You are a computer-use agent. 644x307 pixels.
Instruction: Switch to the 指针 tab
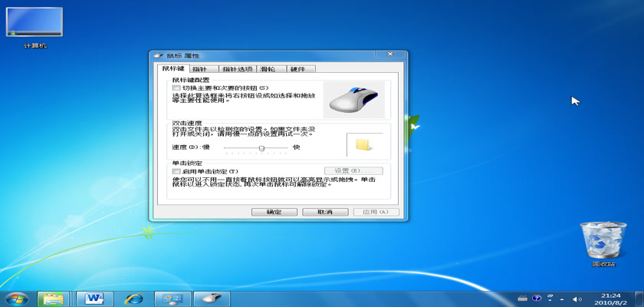tap(199, 69)
